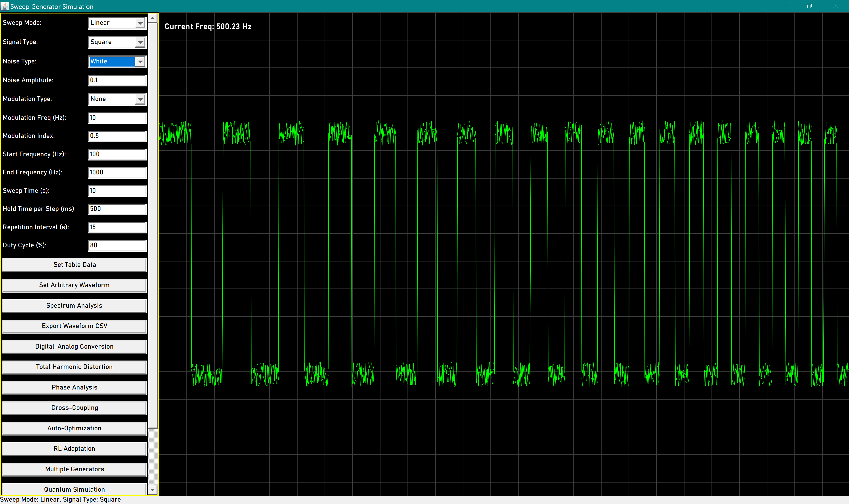The image size is (849, 504).
Task: Expand the Signal Type combo box
Action: click(140, 42)
